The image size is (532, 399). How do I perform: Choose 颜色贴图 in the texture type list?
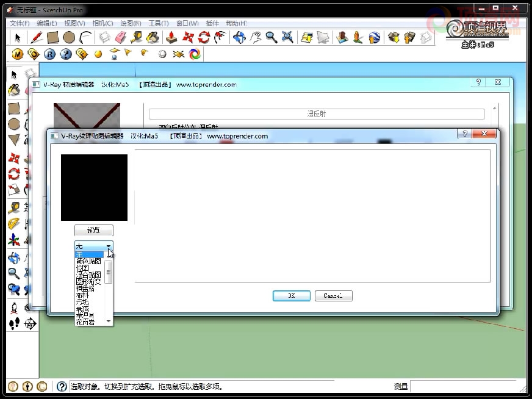pos(89,261)
